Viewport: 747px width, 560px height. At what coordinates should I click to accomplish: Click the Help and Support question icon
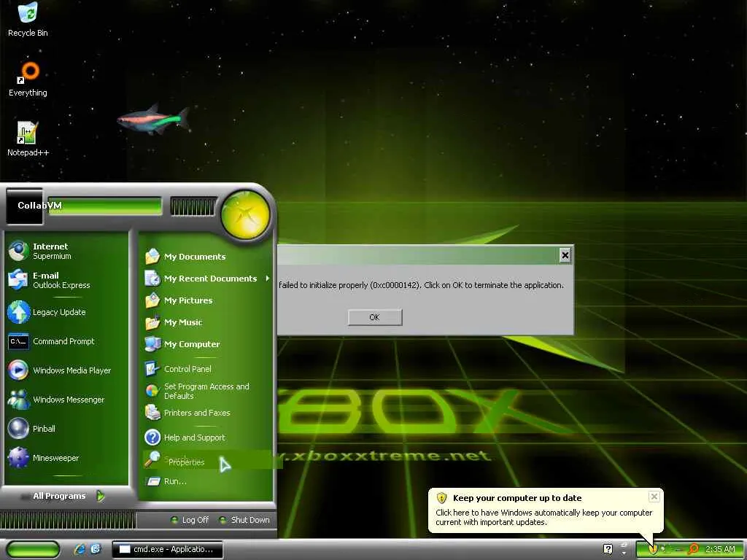tap(152, 437)
